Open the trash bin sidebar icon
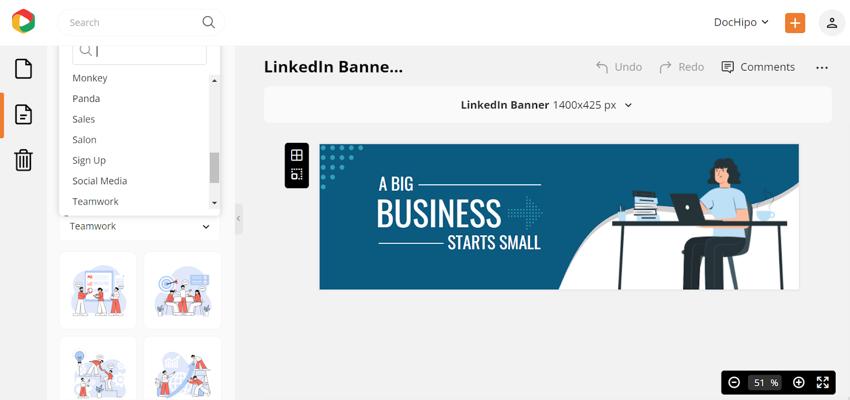Viewport: 850px width, 400px height. point(23,160)
